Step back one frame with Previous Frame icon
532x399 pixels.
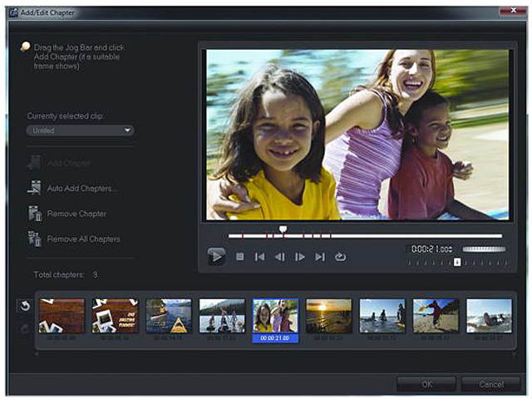(x=279, y=257)
